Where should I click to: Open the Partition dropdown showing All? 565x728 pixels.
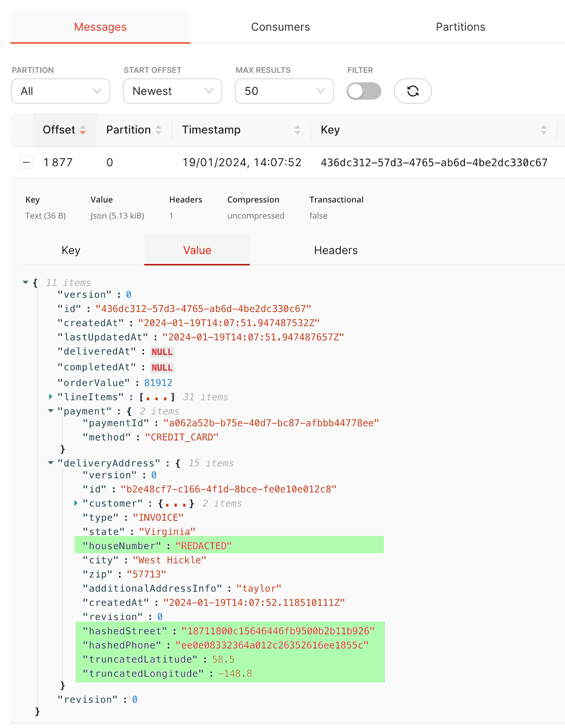pyautogui.click(x=61, y=91)
